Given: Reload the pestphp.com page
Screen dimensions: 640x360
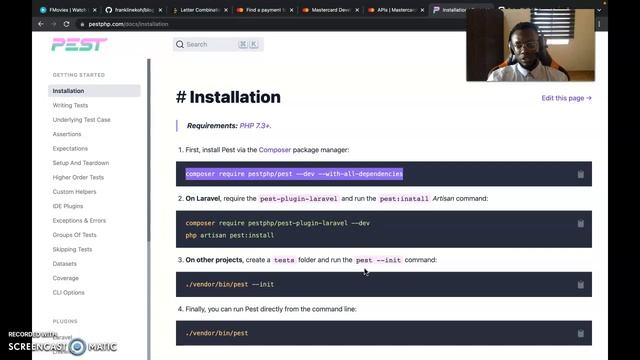Looking at the screenshot, I should coord(66,24).
